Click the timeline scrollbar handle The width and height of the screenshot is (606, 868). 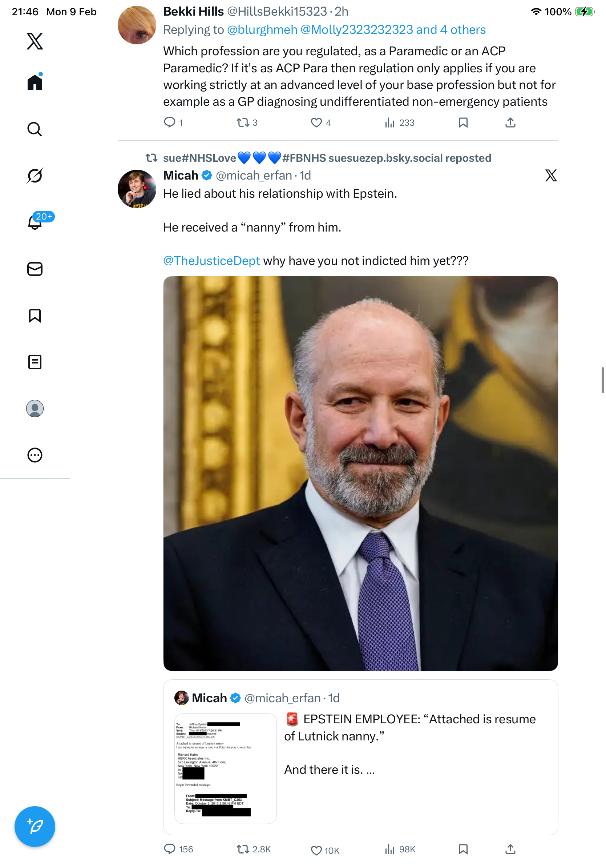(x=603, y=380)
